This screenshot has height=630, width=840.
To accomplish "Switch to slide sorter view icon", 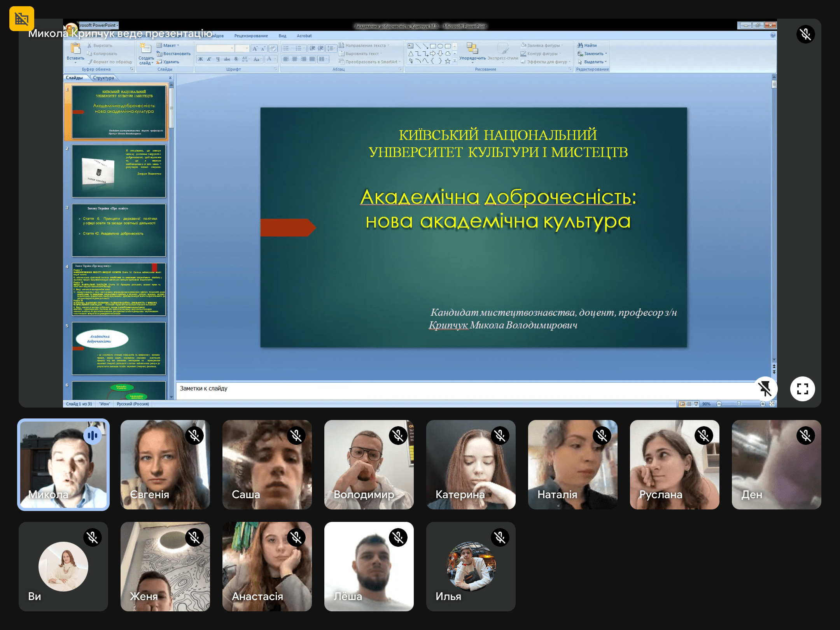I will click(x=689, y=404).
